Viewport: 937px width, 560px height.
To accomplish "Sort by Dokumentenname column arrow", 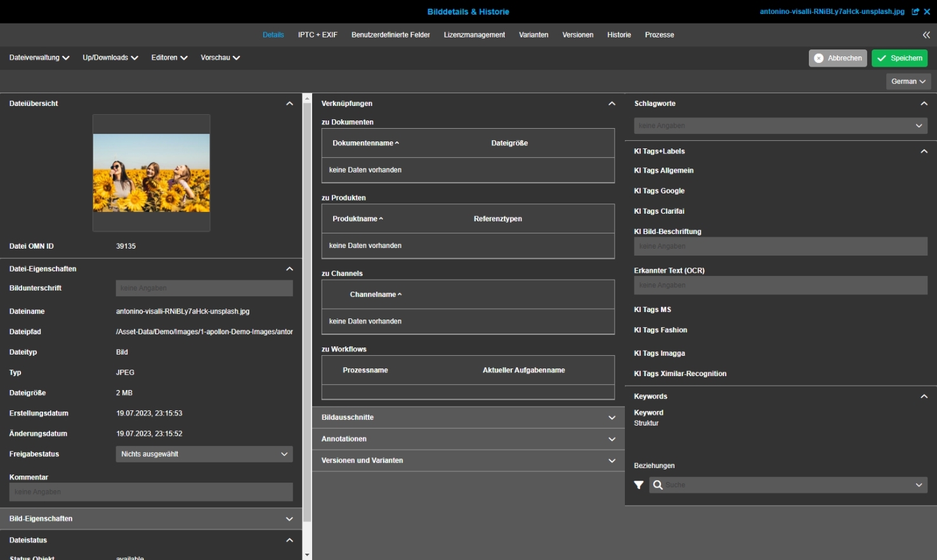I will coord(397,143).
